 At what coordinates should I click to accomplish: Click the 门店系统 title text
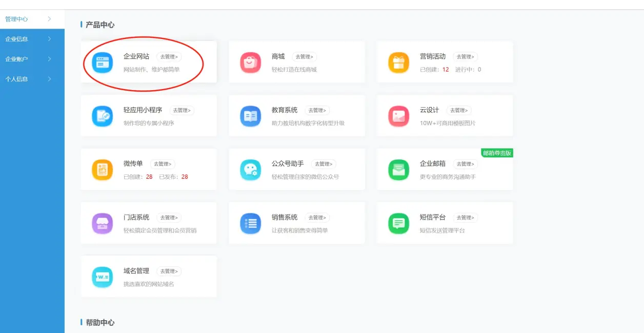pos(136,217)
